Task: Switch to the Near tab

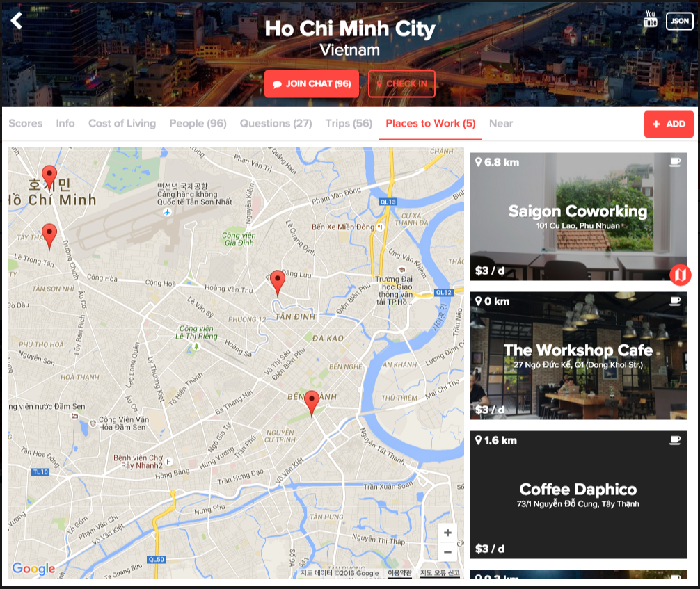Action: tap(501, 124)
